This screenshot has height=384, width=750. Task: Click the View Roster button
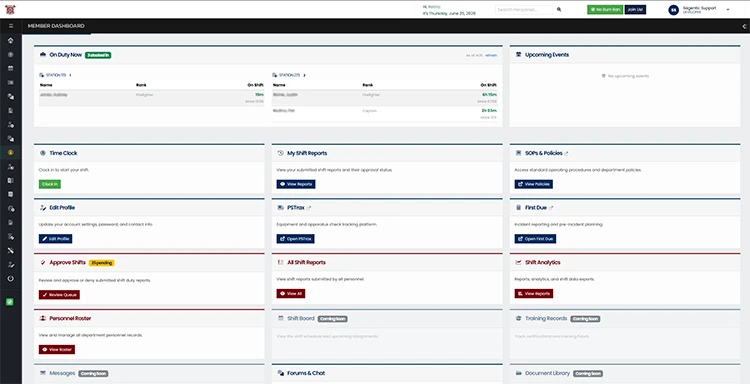57,350
